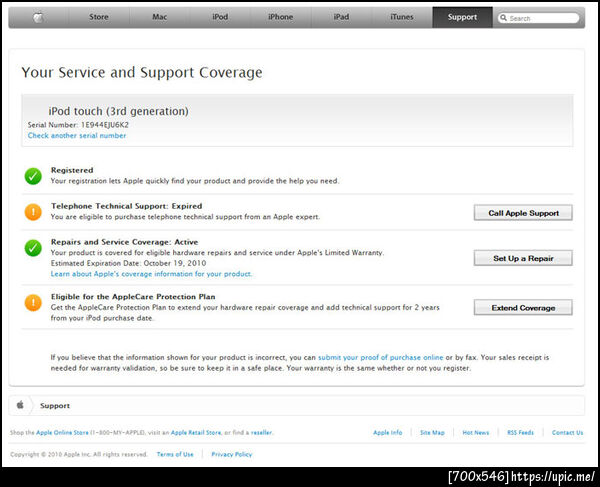
Task: Click Telephone Technical Support: Expired heading
Action: coord(126,206)
